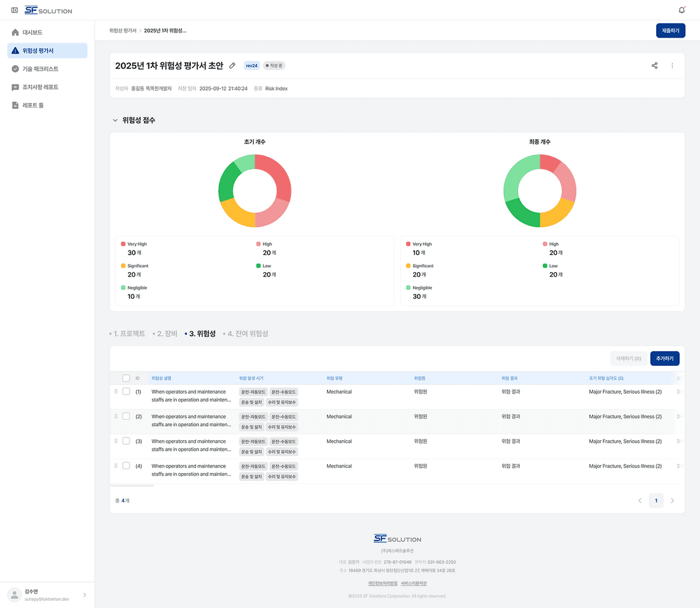Grab the drag handle of row (1)
The height and width of the screenshot is (608, 700).
116,391
